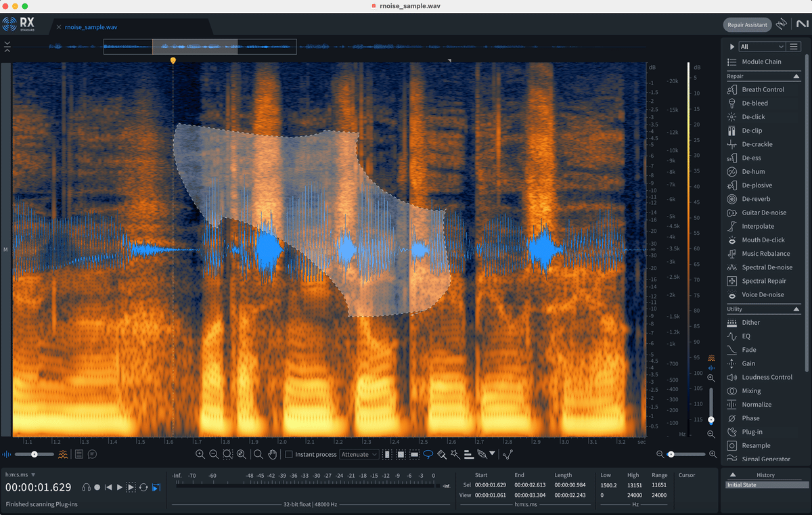
Task: Launch the Repair Assistant
Action: (747, 25)
